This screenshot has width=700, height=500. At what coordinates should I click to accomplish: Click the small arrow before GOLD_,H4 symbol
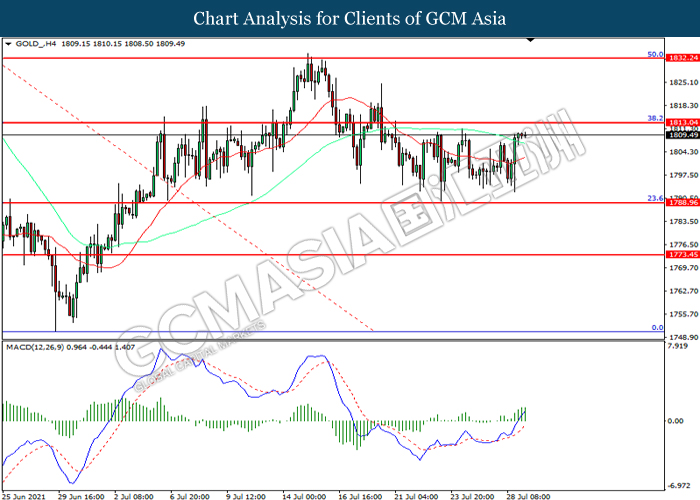click(x=9, y=45)
